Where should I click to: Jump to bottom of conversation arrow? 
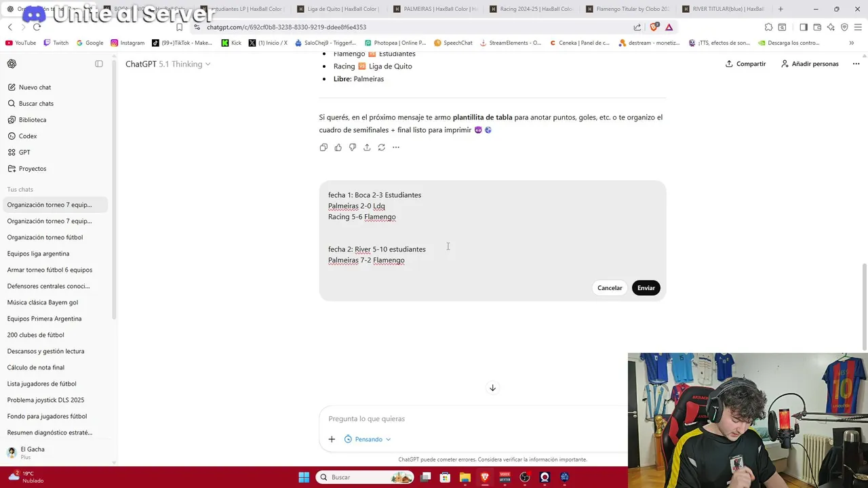click(492, 388)
